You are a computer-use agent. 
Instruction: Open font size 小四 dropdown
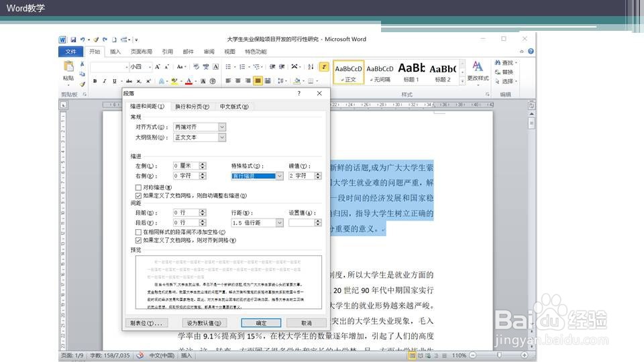coord(150,66)
